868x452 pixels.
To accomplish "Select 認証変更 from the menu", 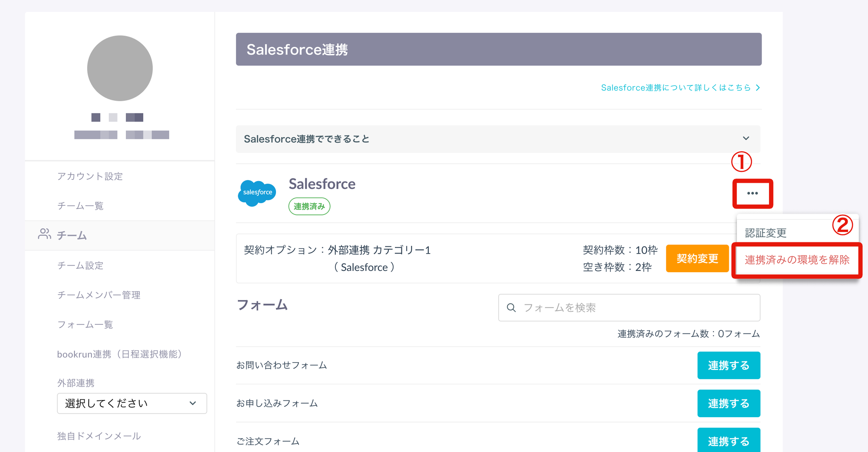I will [766, 233].
